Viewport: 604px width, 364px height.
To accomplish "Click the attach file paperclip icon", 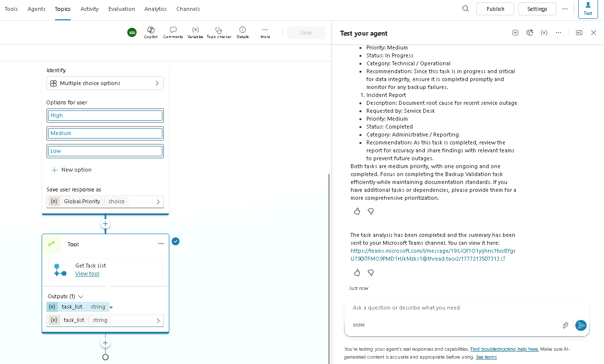I will (565, 325).
